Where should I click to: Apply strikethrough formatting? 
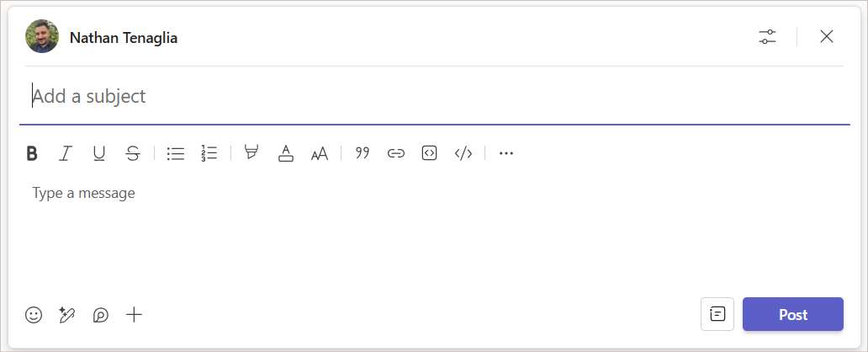[133, 153]
